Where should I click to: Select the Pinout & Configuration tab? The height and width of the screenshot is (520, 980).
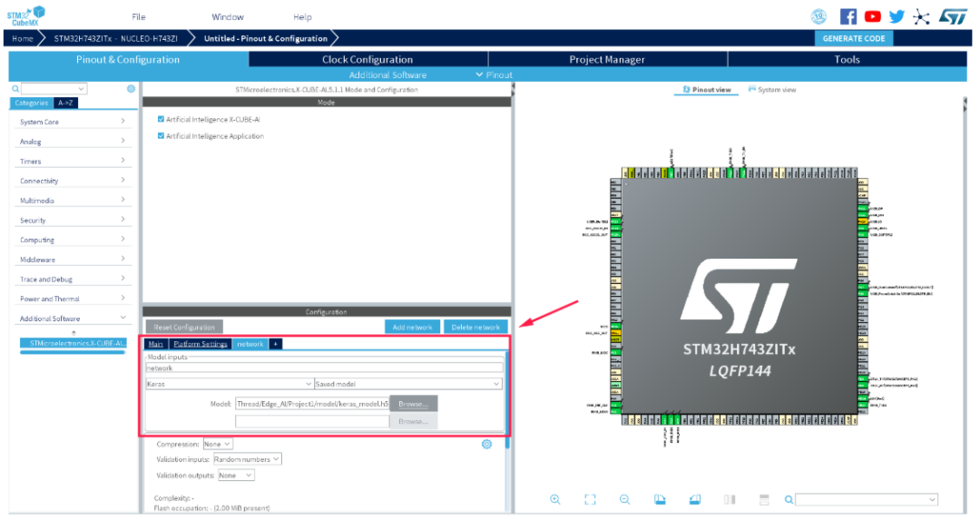[128, 59]
